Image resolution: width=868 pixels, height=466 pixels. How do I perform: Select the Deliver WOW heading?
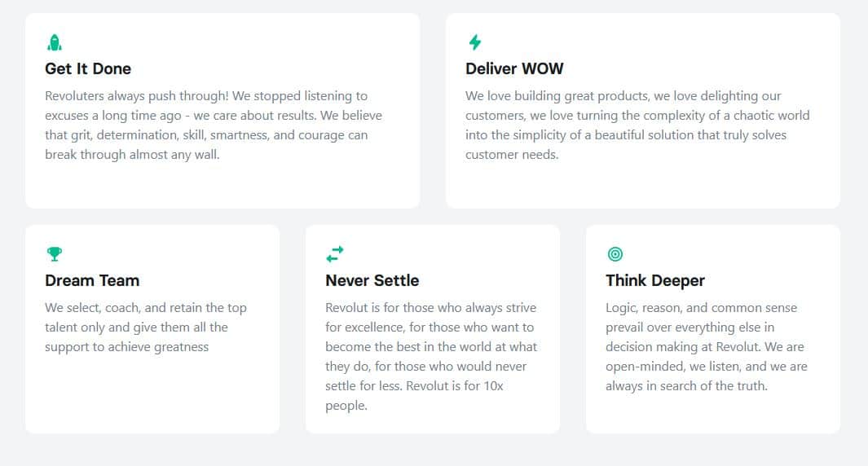(514, 68)
